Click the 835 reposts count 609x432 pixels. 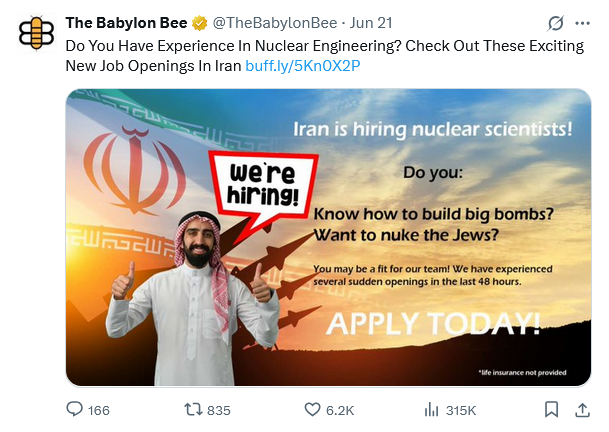219,411
